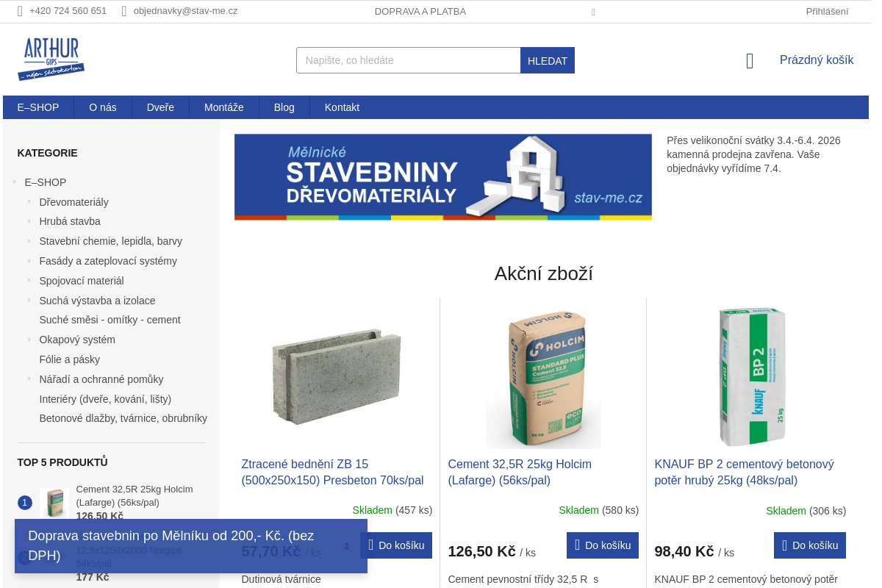Expand the Dřevomateriály category
This screenshot has width=882, height=588.
(x=29, y=201)
